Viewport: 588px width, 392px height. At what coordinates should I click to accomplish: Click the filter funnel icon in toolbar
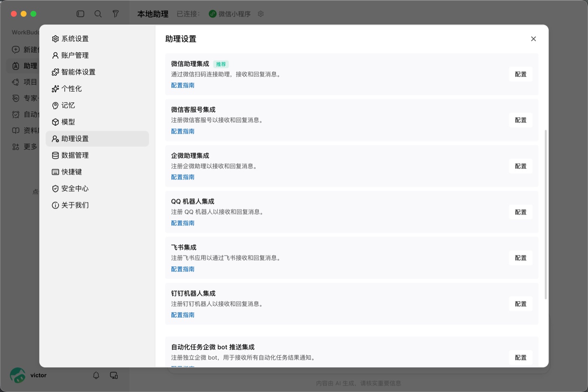tap(115, 14)
